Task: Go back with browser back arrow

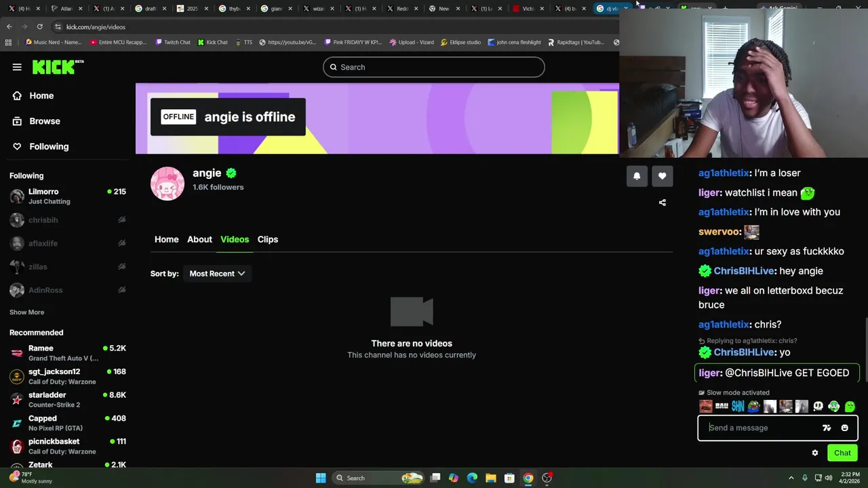Action: pyautogui.click(x=9, y=26)
